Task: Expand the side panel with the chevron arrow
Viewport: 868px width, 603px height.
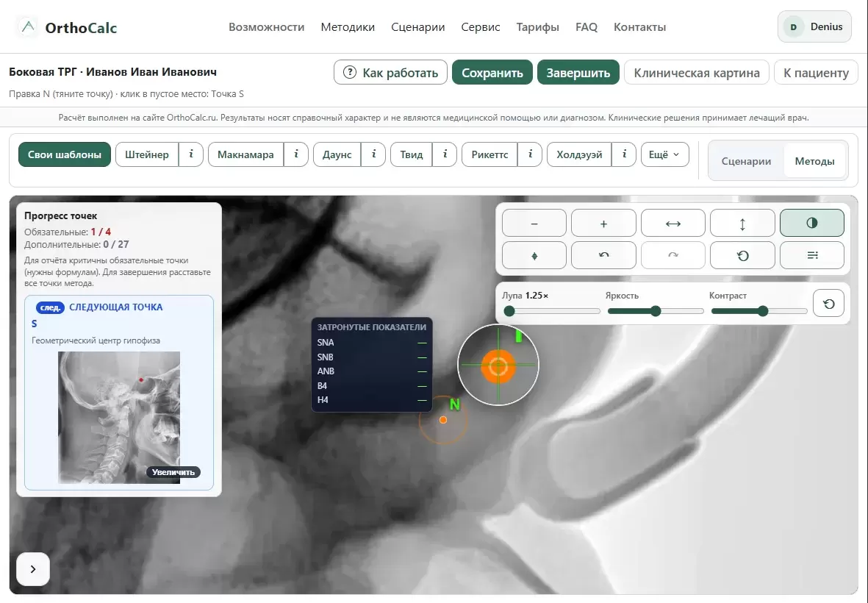Action: tap(33, 568)
